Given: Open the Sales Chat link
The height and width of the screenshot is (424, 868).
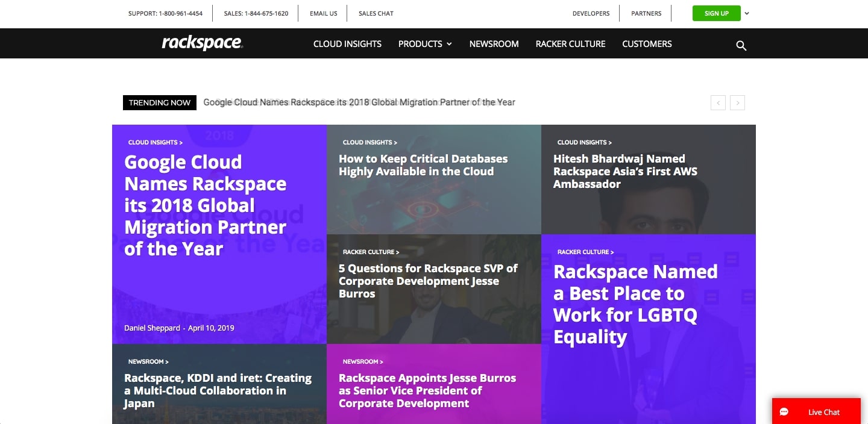Looking at the screenshot, I should [x=376, y=13].
